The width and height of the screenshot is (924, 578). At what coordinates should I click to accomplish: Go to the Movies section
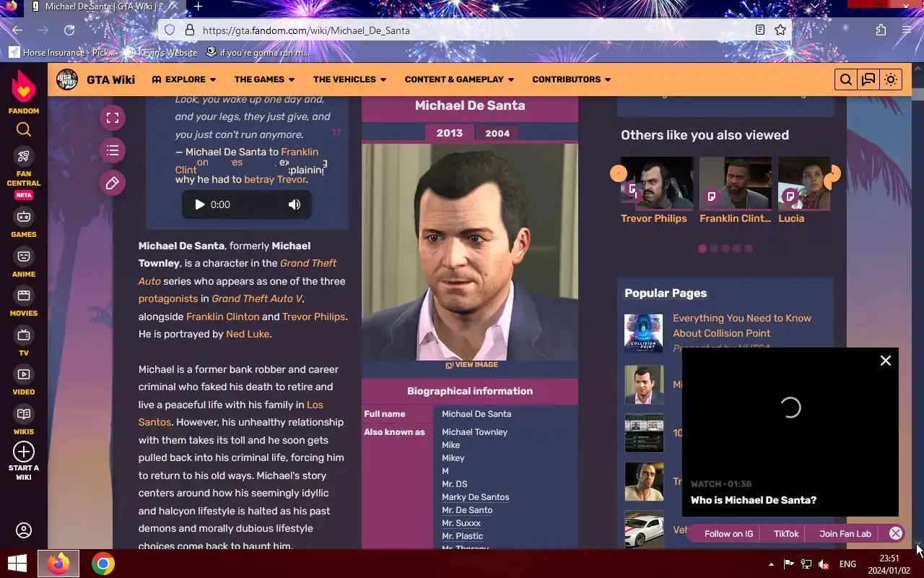pos(24,302)
